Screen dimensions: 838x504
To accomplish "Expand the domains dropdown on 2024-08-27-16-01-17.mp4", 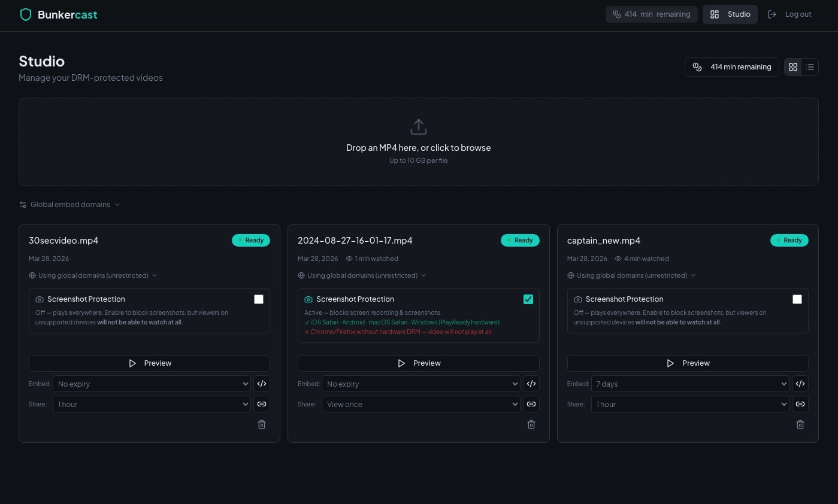I will (362, 275).
